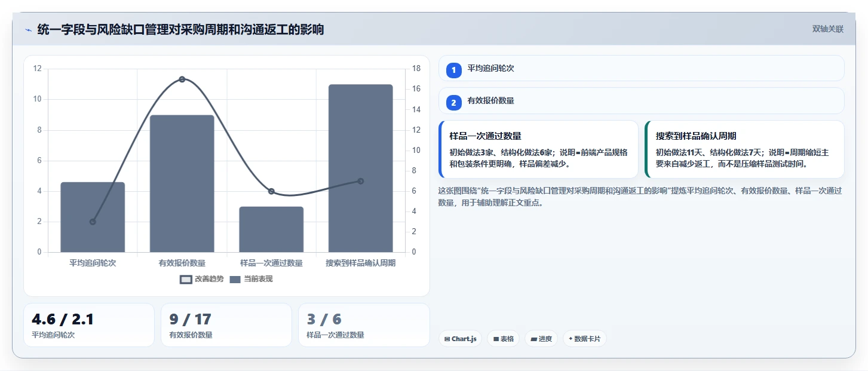Click the 3 / 6 stat card
Image resolution: width=868 pixels, height=371 pixels.
pos(364,325)
